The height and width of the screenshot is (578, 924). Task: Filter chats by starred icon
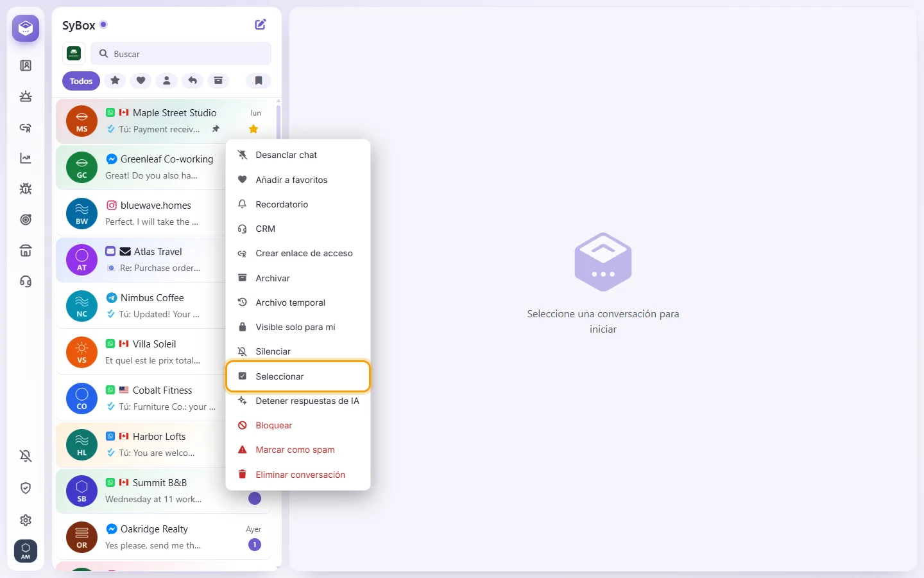point(115,81)
